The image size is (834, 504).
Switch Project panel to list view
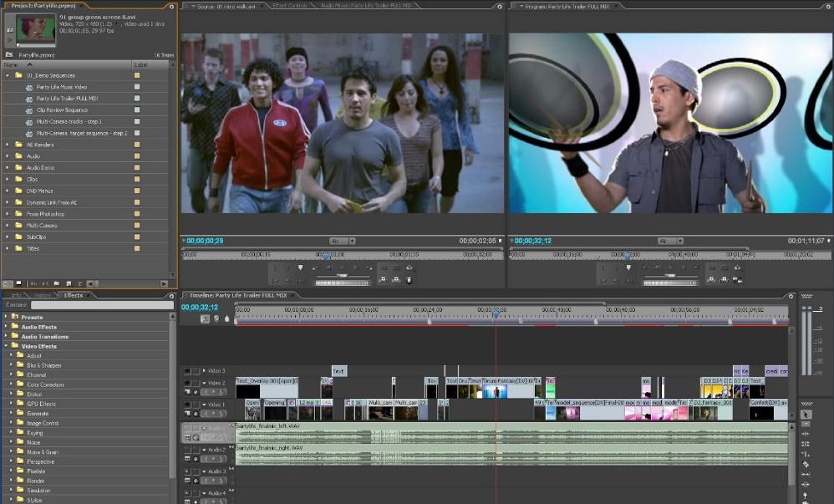(8, 283)
